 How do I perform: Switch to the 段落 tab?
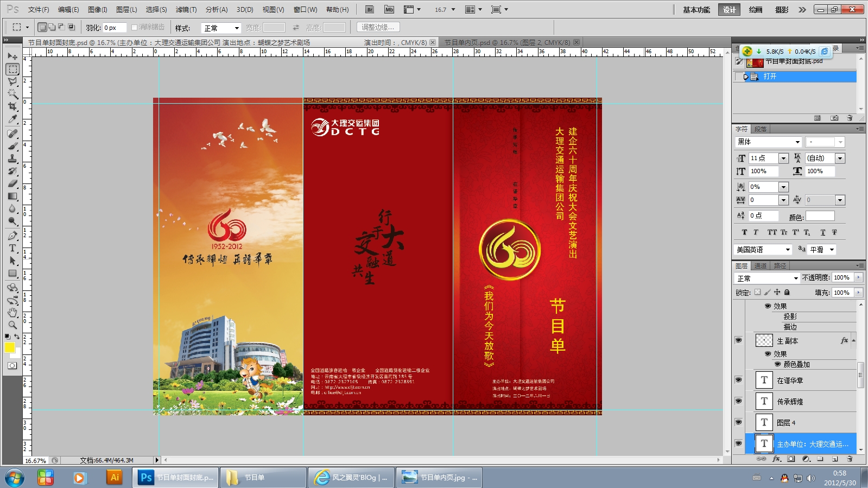click(x=761, y=129)
